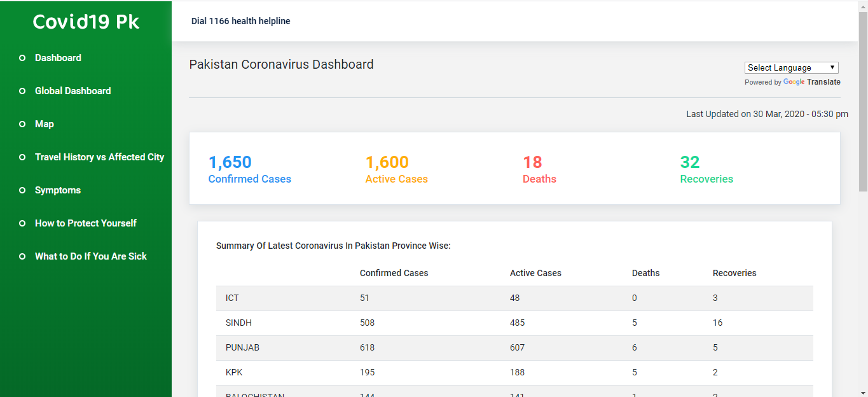Viewport: 868px width, 397px height.
Task: View the Symptoms page
Action: click(x=58, y=190)
